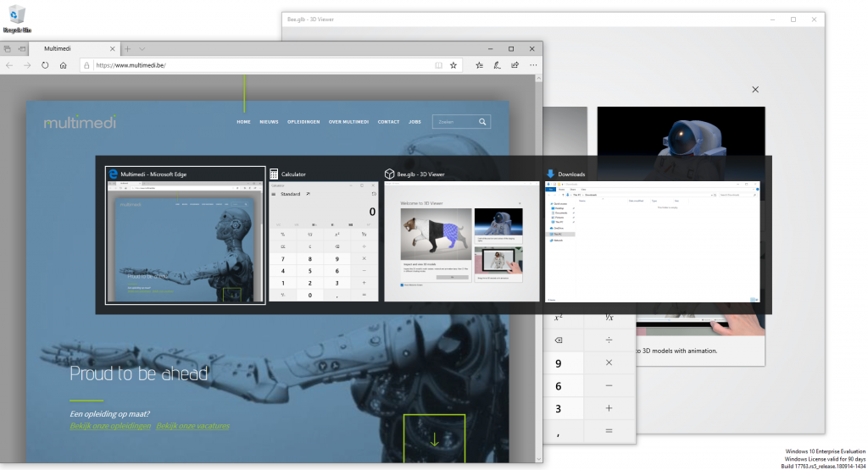Click the Edge back arrow
Image resolution: width=868 pixels, height=470 pixels.
tap(9, 65)
